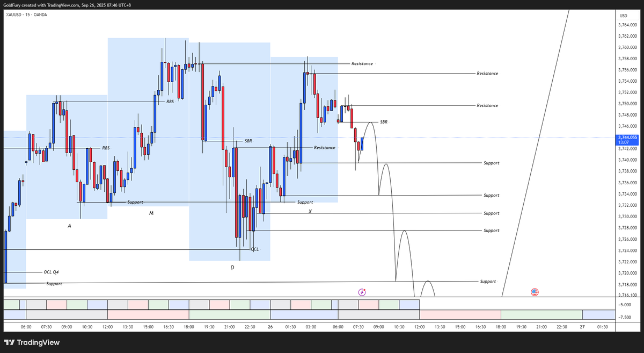Click the 3,764.000 price axis label
Screen dimensions: 644x353
tap(627, 25)
